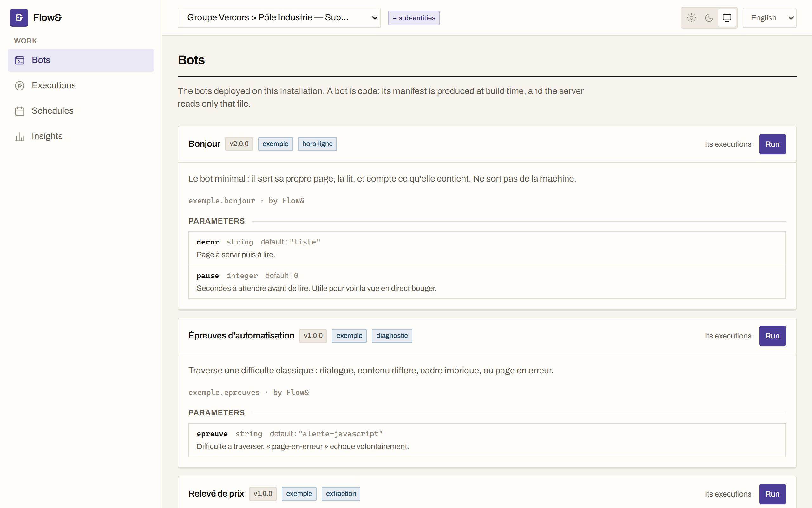The height and width of the screenshot is (508, 812).
Task: Open the Bots menu item
Action: click(81, 60)
